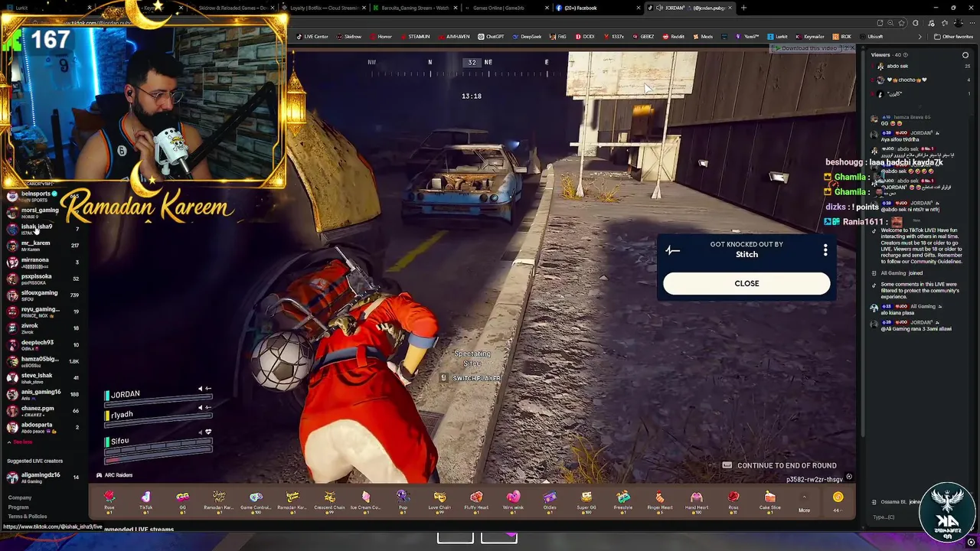The height and width of the screenshot is (551, 980).
Task: Send the Freestyle gift
Action: [623, 500]
